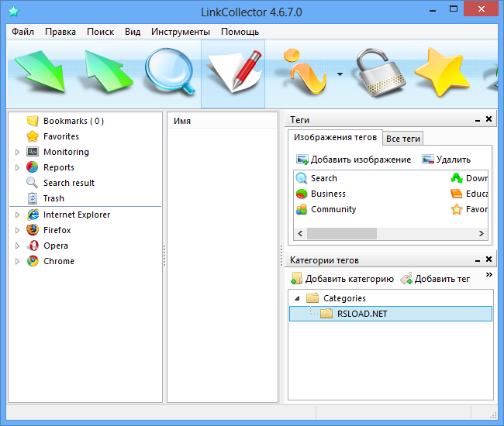Close the Теги panel
The width and height of the screenshot is (504, 426).
point(489,119)
